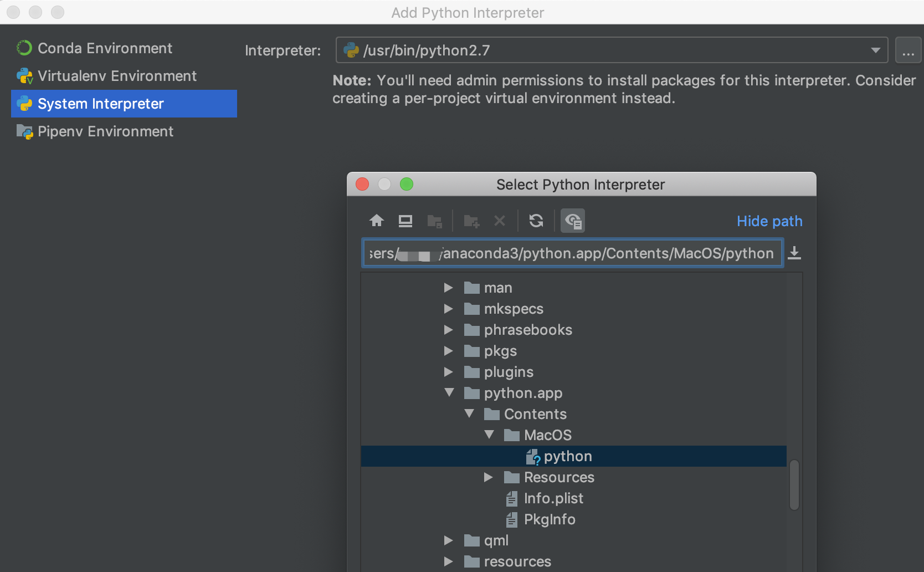Select the PkgInfo file
Screen dimensions: 924x572
[573, 519]
